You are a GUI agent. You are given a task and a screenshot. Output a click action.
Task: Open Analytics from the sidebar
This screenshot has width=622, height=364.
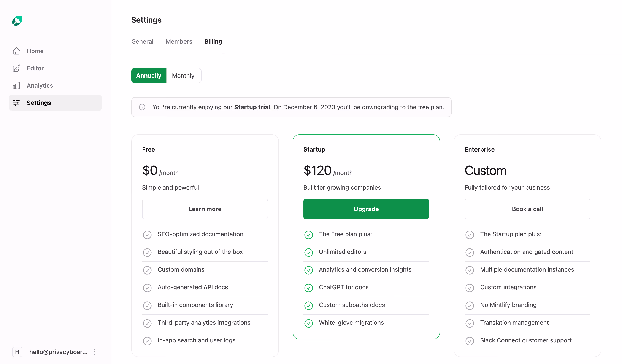(x=55, y=85)
